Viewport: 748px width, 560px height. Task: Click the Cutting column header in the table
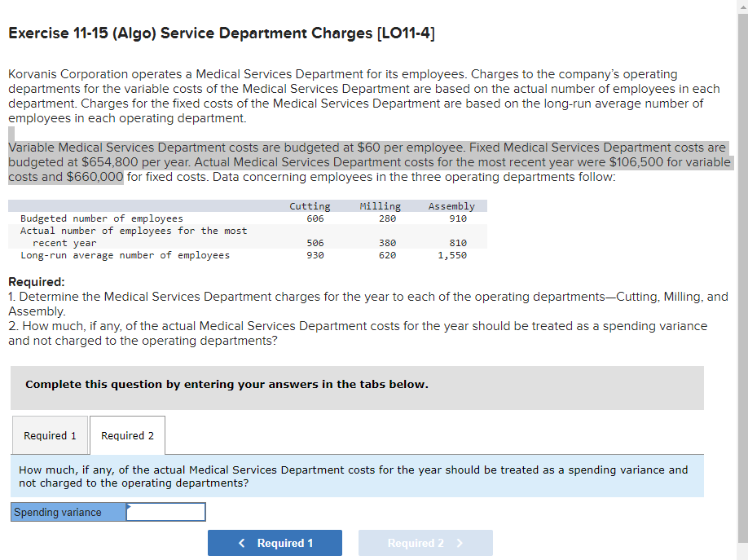tap(310, 205)
